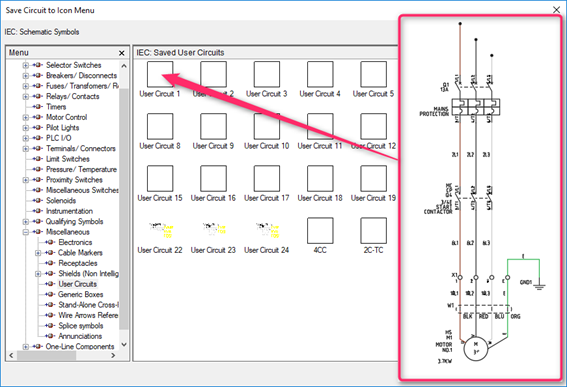Select the 2C-TC circuit icon box

point(374,230)
